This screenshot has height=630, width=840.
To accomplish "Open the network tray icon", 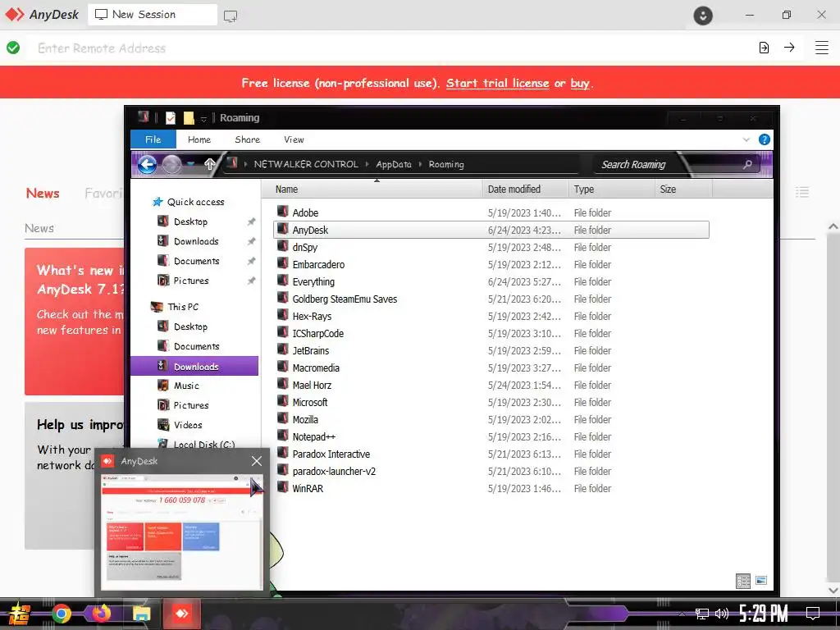I will (702, 614).
